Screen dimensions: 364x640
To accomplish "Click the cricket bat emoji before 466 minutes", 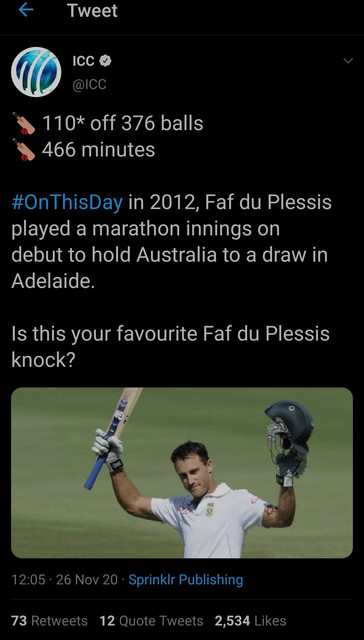I will pos(24,149).
